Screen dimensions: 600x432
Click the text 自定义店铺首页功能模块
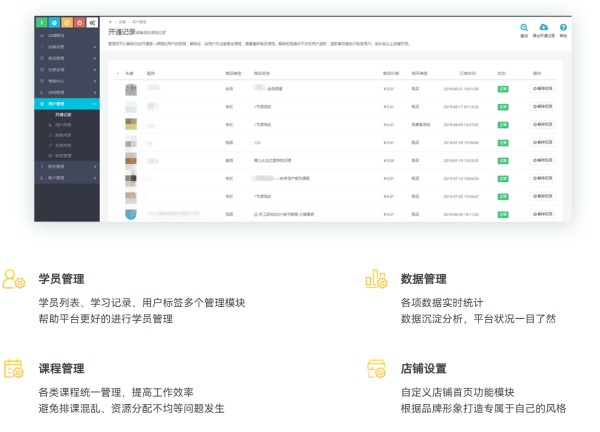457,392
